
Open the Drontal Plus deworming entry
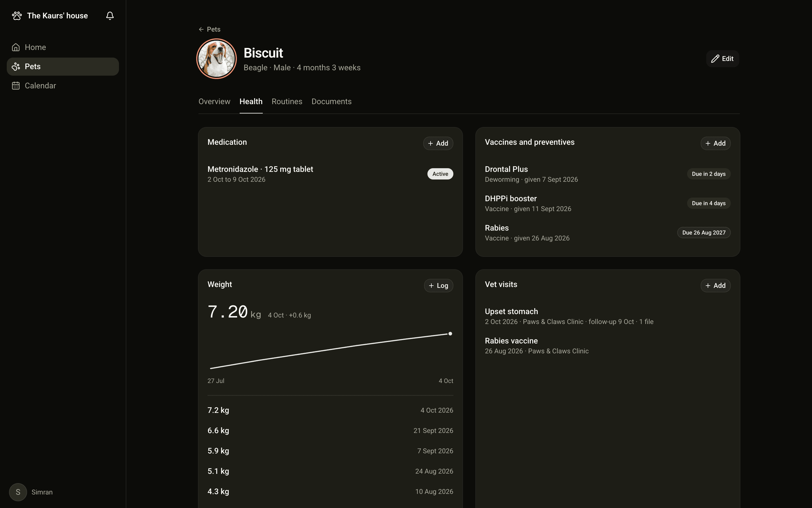pos(608,174)
